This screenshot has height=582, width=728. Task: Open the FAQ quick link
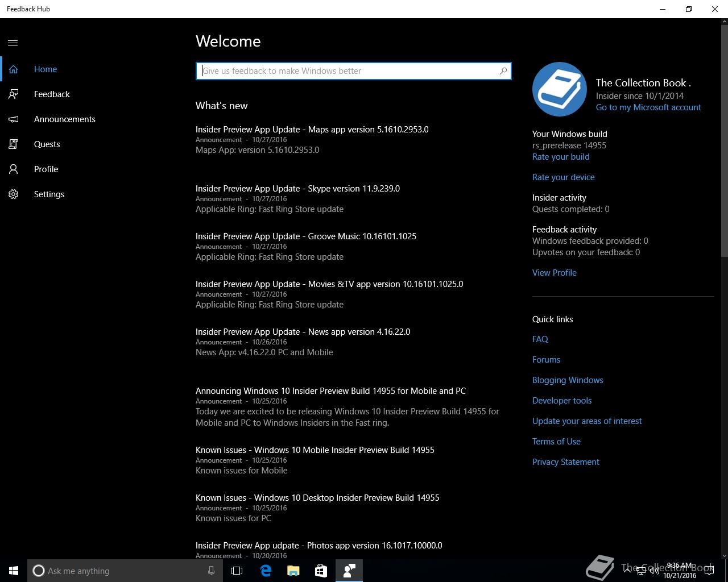[540, 339]
